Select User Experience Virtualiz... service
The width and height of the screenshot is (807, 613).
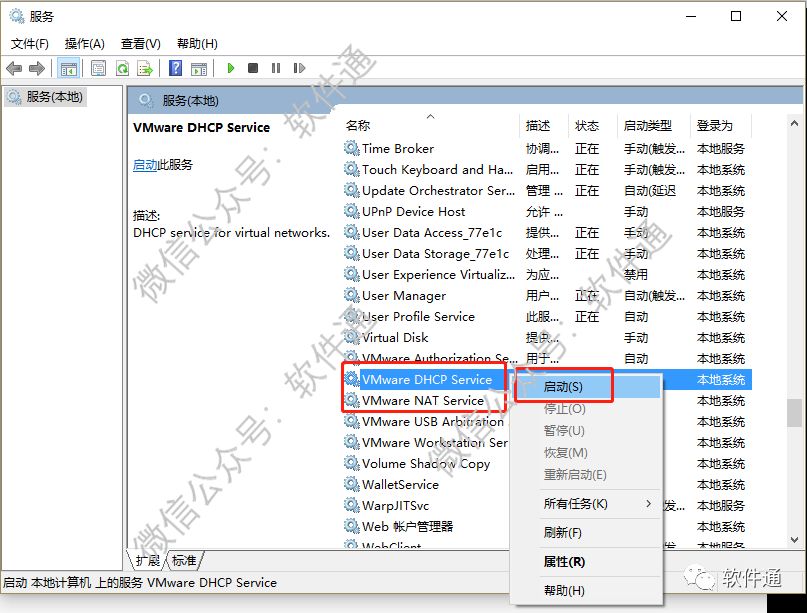click(438, 275)
